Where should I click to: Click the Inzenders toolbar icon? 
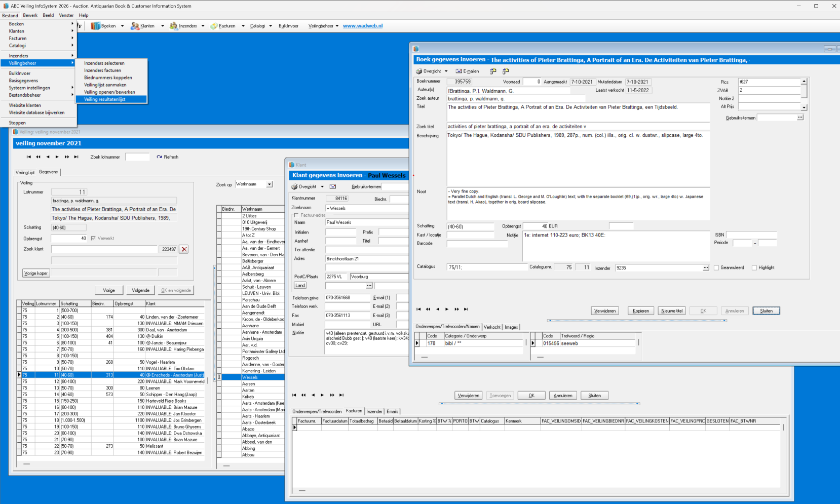click(174, 26)
